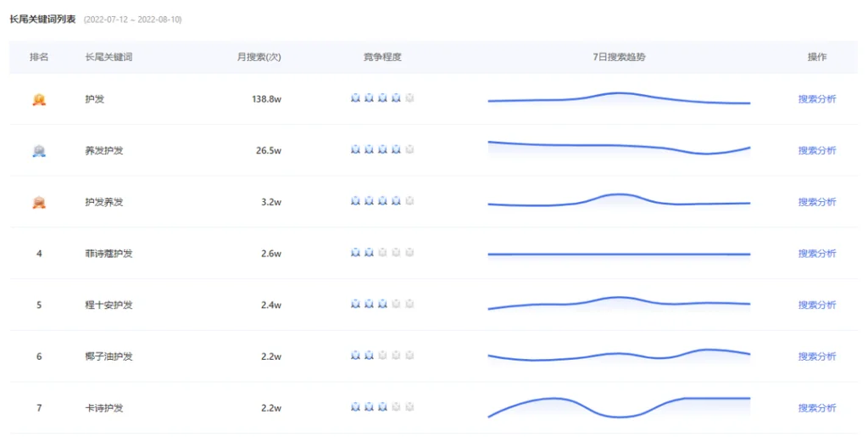Click the flat trend chart for 菲诗蔻护发
The image size is (868, 437).
click(619, 255)
